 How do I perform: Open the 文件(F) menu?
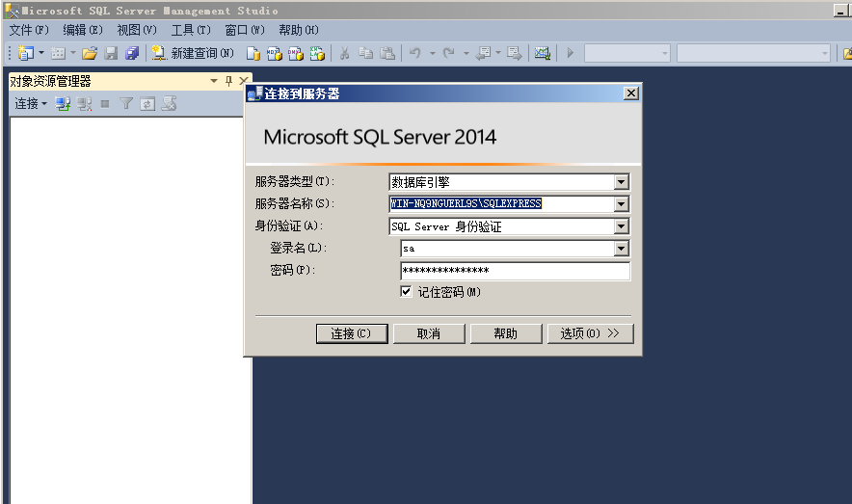[x=29, y=30]
